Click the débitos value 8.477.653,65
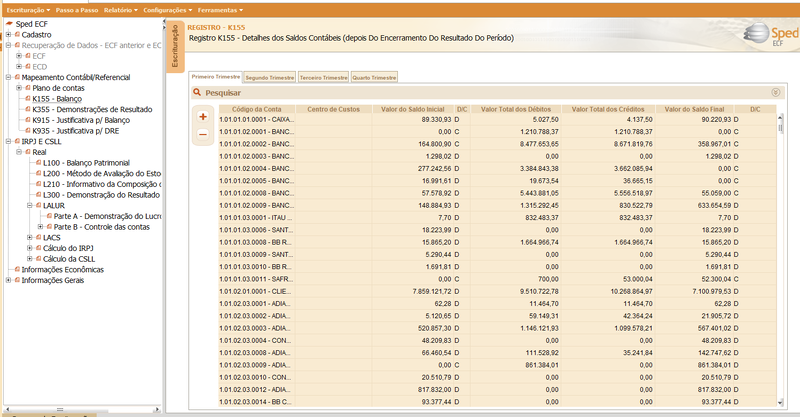 tap(539, 144)
